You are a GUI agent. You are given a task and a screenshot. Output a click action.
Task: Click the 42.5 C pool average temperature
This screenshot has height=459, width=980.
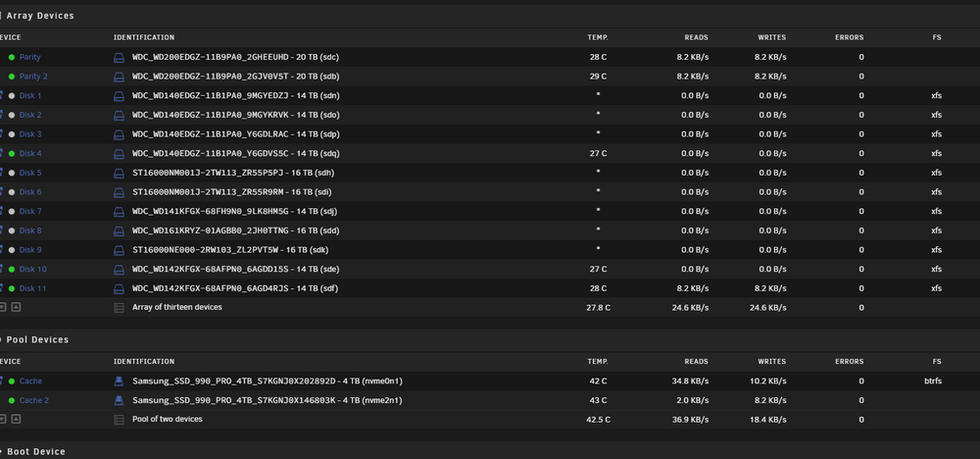(x=598, y=420)
